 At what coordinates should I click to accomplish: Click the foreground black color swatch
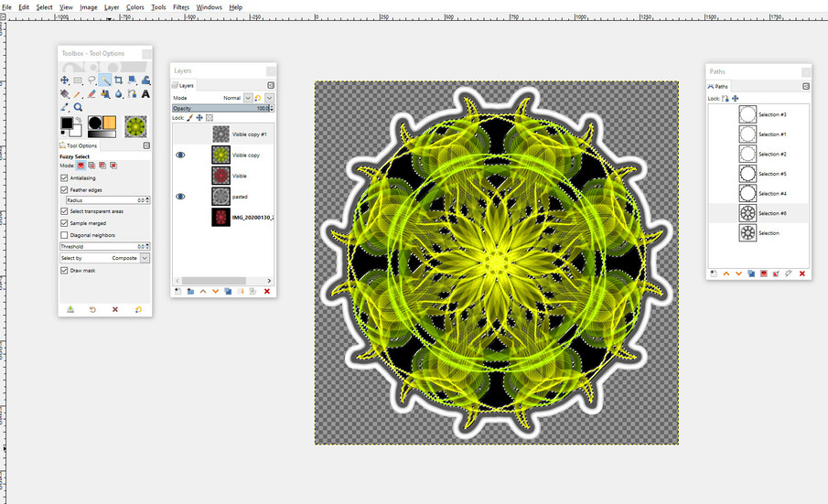point(67,123)
